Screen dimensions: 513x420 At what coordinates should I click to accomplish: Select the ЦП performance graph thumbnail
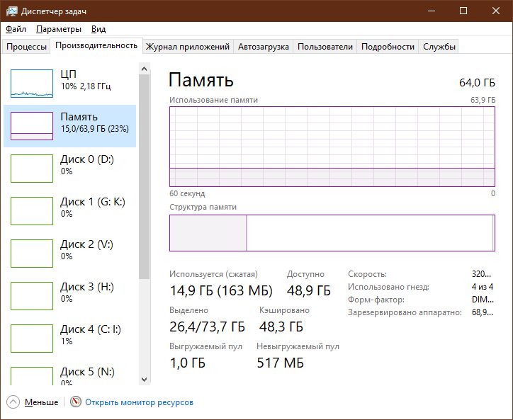click(32, 84)
